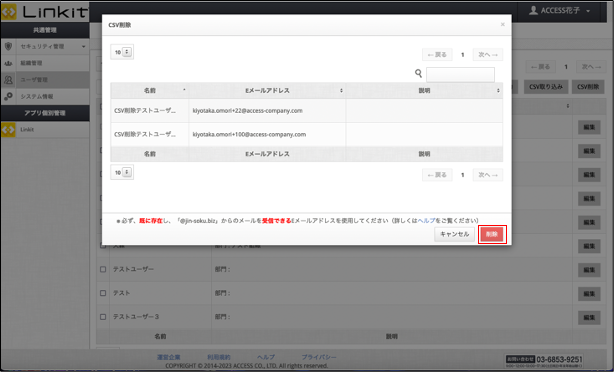The image size is (614, 372).
Task: Tick the checkbox for テスト row
Action: tap(103, 293)
